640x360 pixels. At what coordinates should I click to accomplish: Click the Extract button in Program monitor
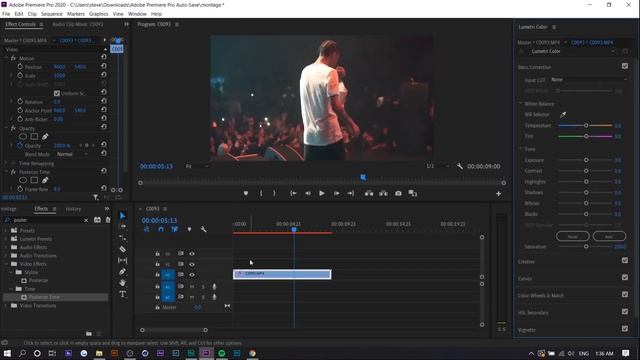(383, 193)
